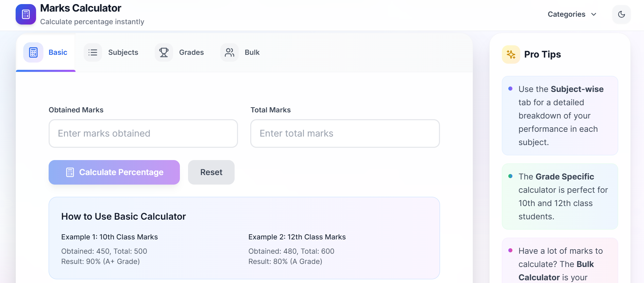Click the Marks Calculator title text
The width and height of the screenshot is (644, 283).
[81, 8]
